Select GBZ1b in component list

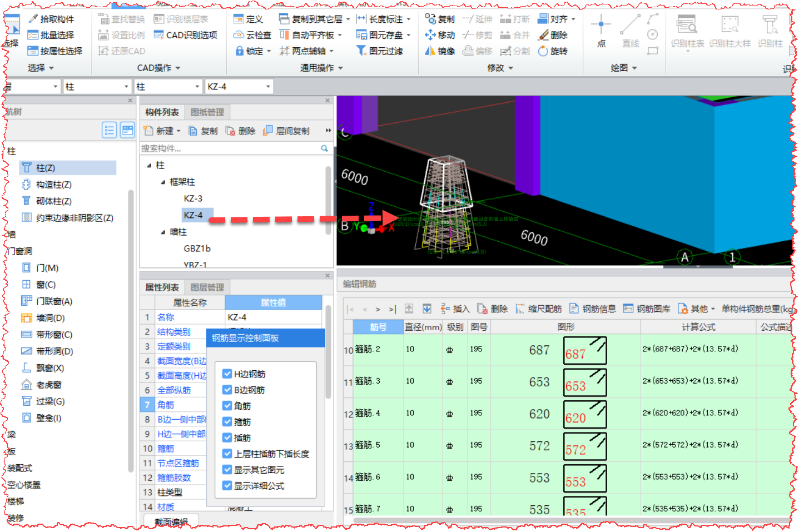tap(197, 248)
